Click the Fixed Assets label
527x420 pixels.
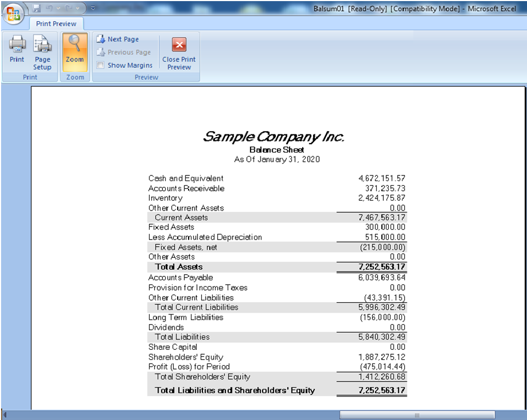[x=172, y=227]
